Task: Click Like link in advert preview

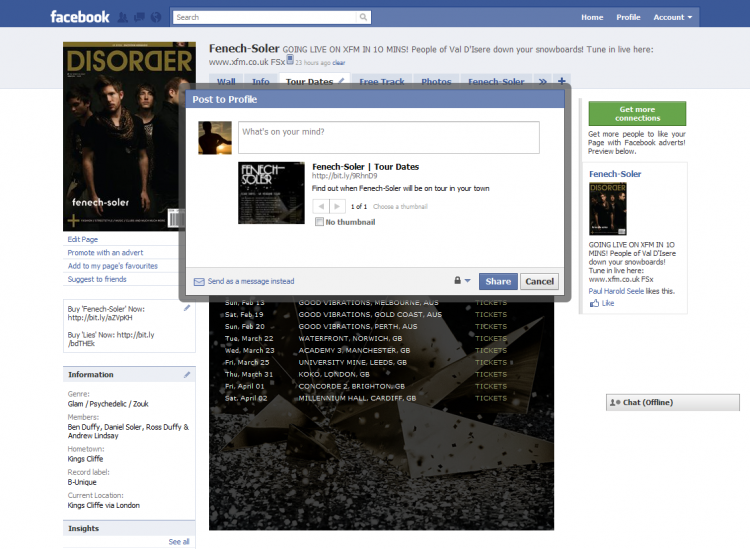Action: (607, 303)
